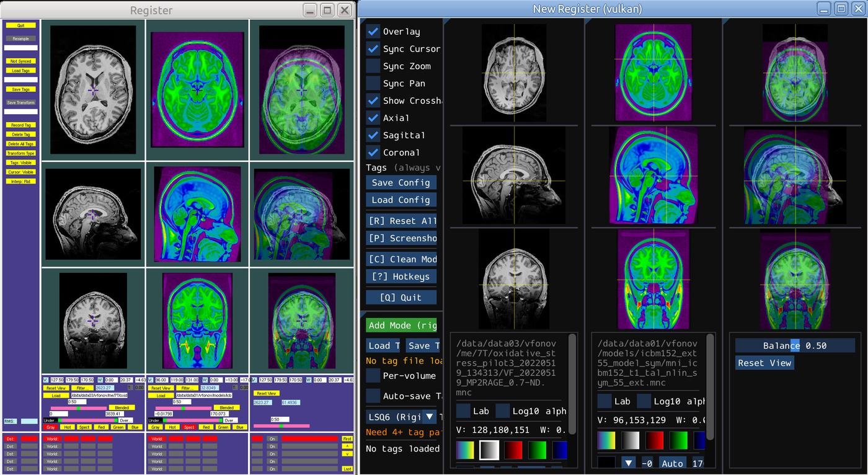The height and width of the screenshot is (475, 868).
Task: Select Spect colormap for the second volume
Action: pos(189,427)
